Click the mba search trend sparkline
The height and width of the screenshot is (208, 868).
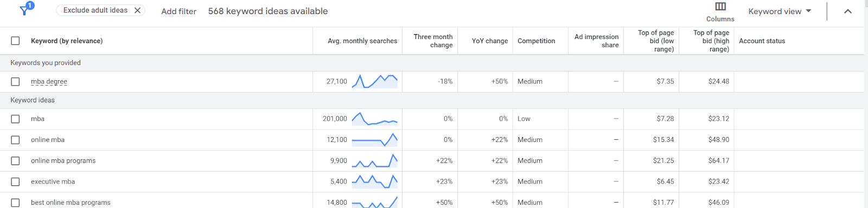pyautogui.click(x=374, y=119)
